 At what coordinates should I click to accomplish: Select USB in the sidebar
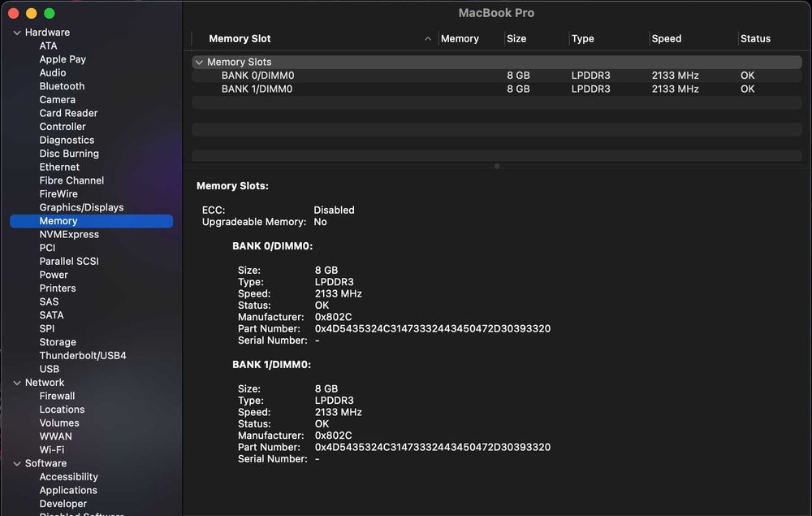click(50, 369)
